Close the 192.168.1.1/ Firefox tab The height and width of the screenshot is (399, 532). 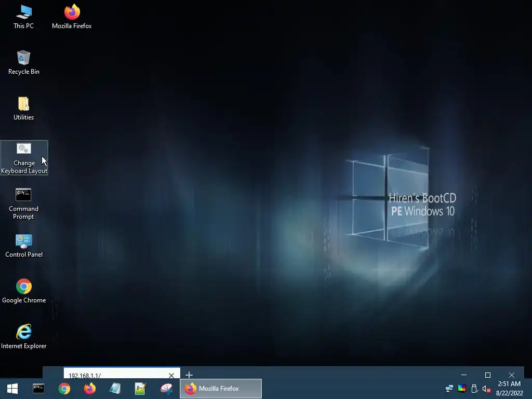[x=171, y=375]
